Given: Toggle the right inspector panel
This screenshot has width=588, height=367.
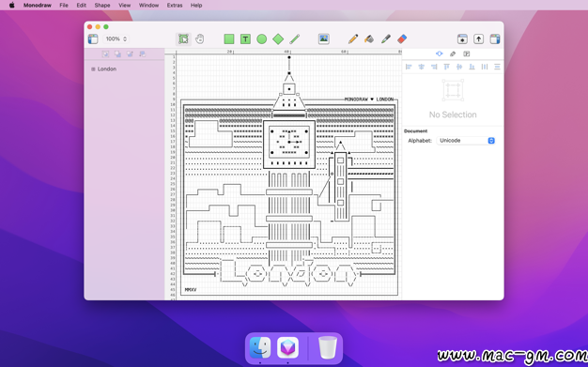Looking at the screenshot, I should pos(495,39).
